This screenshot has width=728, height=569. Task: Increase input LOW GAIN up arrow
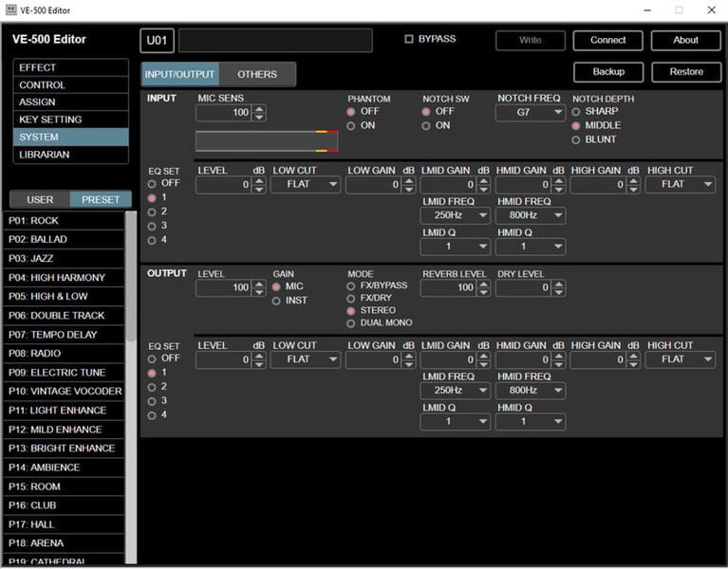tap(409, 181)
